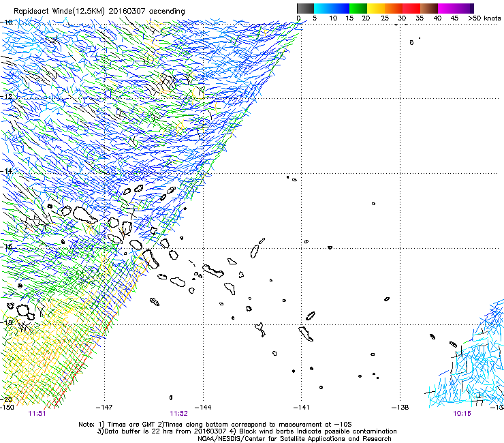Click the yellow 20-25 knots legend swatch
The width and height of the screenshot is (504, 443).
point(376,8)
